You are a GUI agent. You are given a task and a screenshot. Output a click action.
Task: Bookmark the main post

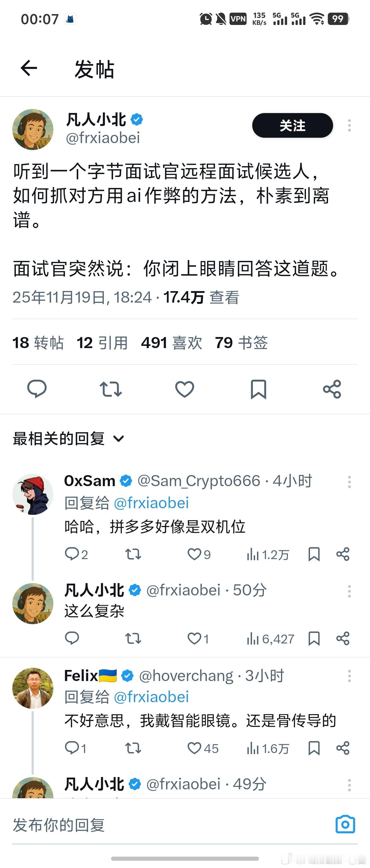(x=258, y=390)
